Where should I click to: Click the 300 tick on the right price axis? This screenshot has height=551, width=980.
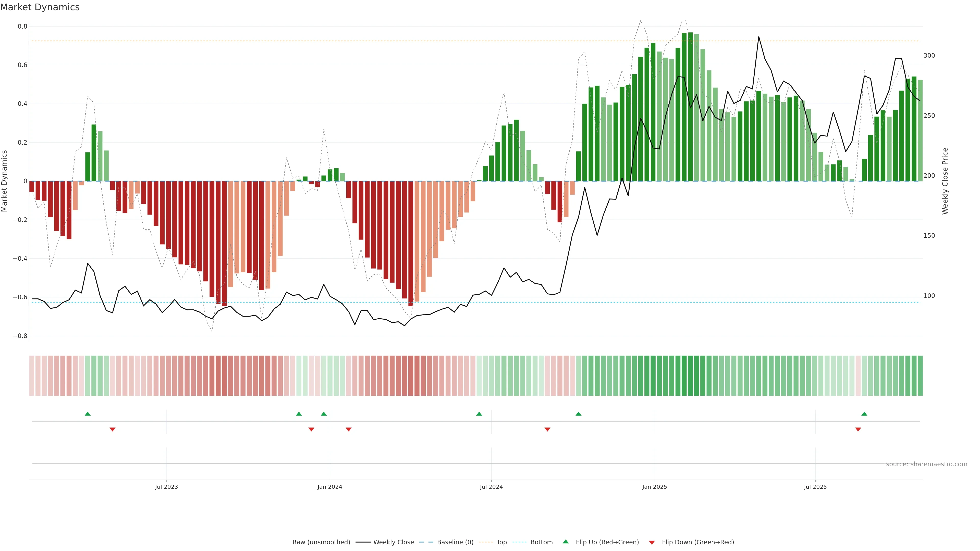point(929,56)
